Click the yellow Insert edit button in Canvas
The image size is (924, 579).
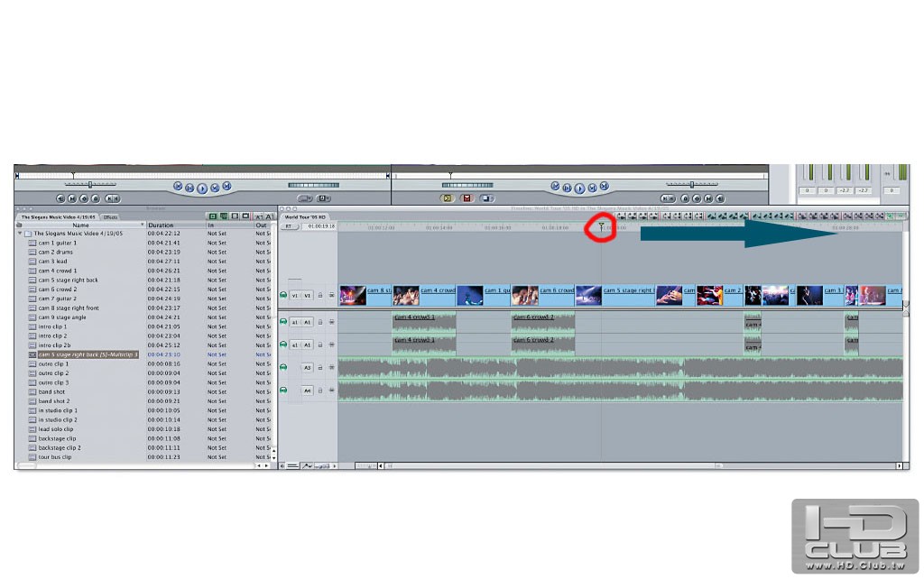coord(448,198)
